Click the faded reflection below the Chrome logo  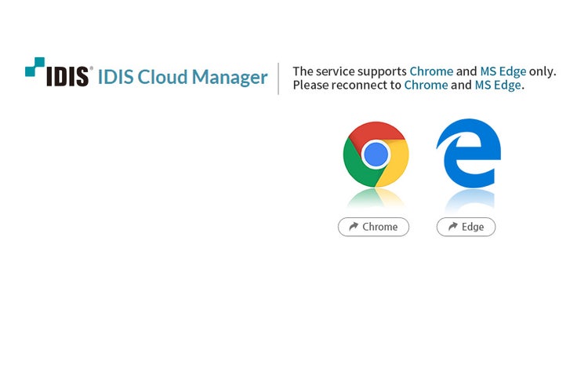tap(376, 199)
